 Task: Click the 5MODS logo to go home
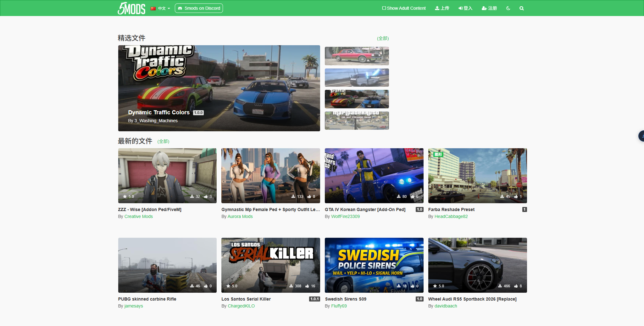pos(131,8)
